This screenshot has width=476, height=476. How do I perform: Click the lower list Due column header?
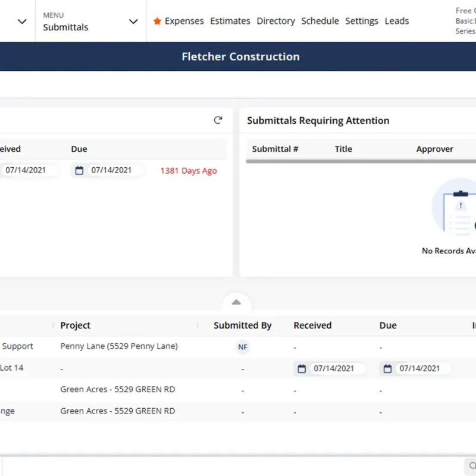[x=388, y=325]
